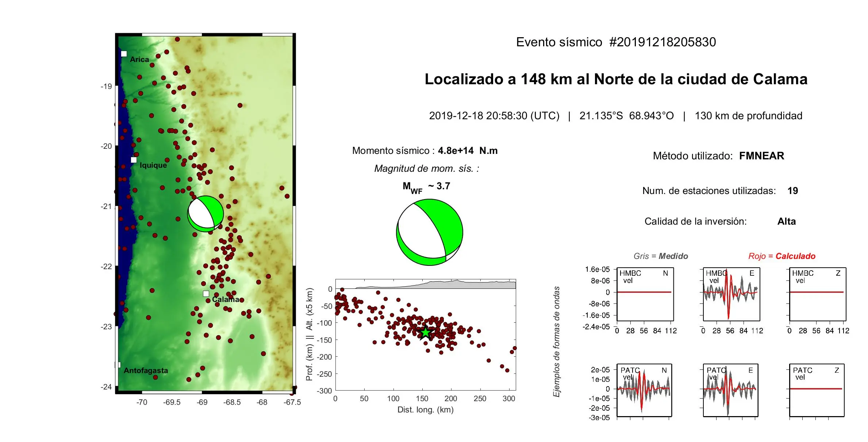Click the method name 'FMNEAR'

coord(761,156)
